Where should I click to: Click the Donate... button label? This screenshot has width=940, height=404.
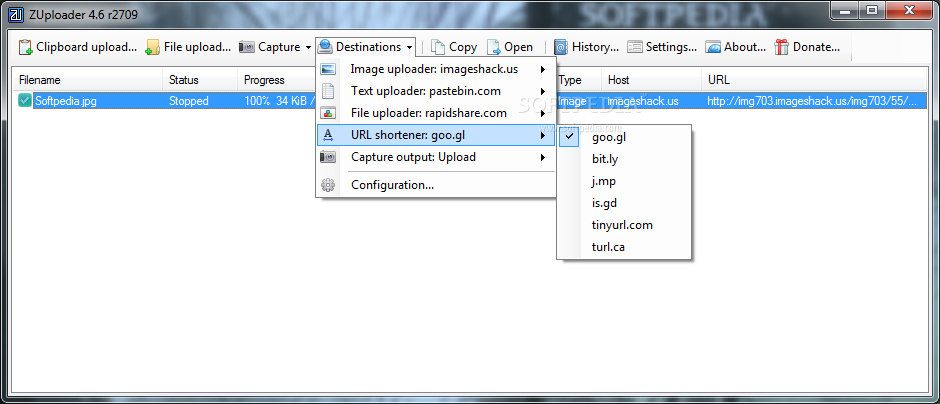817,47
